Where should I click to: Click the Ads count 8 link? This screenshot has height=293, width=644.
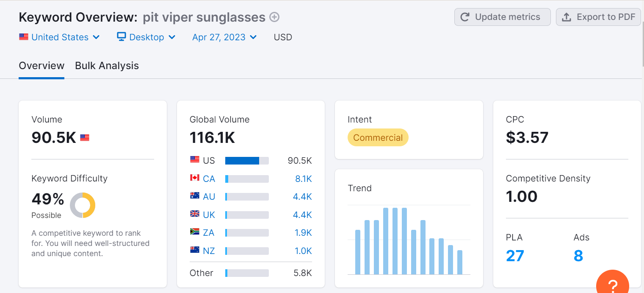coord(578,256)
